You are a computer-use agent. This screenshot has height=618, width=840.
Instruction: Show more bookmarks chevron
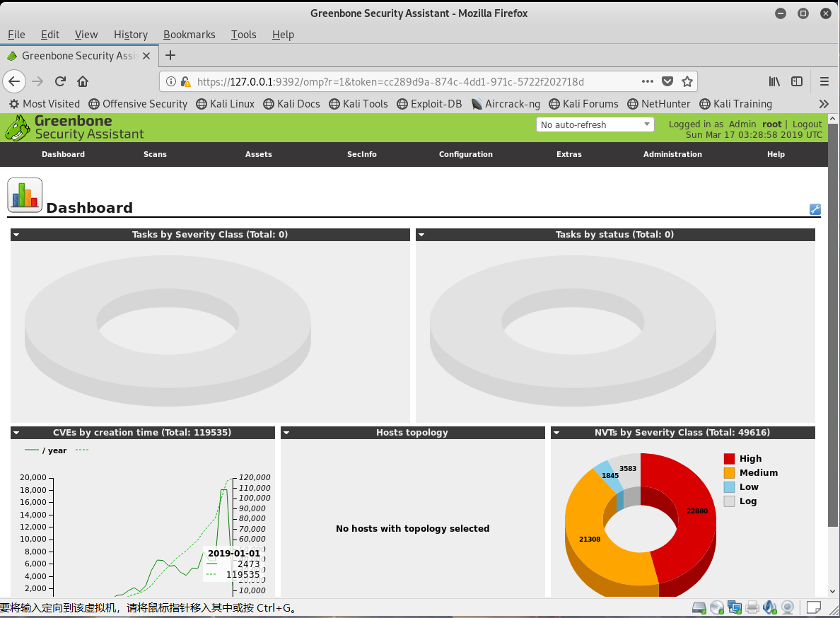tap(824, 104)
